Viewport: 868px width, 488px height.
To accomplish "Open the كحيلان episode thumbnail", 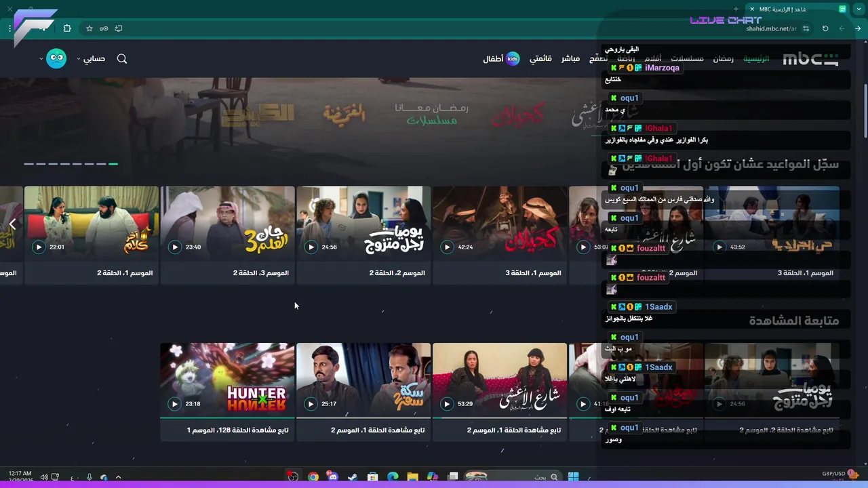I will tap(500, 224).
